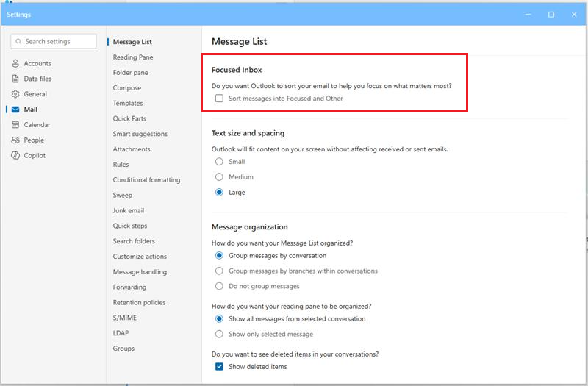Select Medium text size option
This screenshot has width=588, height=386.
click(x=219, y=177)
